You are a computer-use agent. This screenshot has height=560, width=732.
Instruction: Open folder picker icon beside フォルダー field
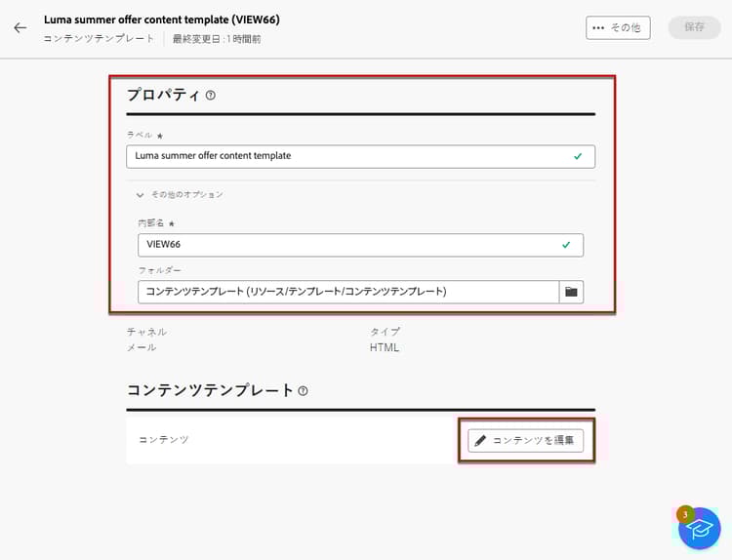click(x=571, y=292)
